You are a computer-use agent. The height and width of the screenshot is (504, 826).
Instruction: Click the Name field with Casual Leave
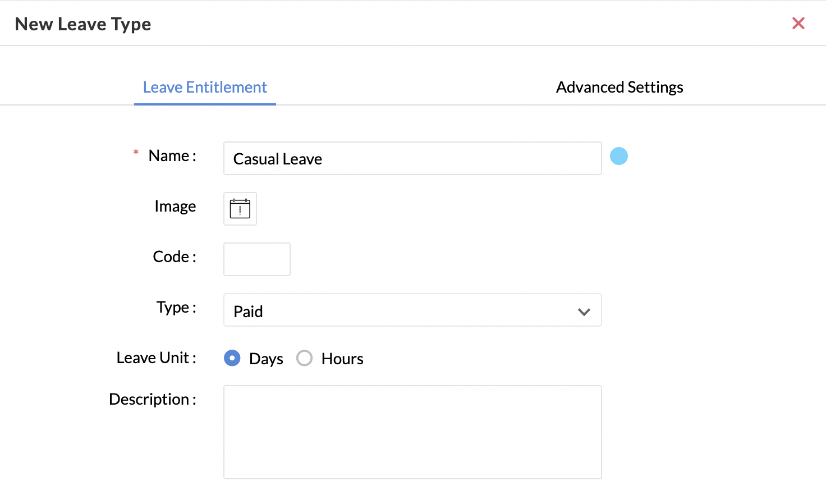tap(412, 159)
